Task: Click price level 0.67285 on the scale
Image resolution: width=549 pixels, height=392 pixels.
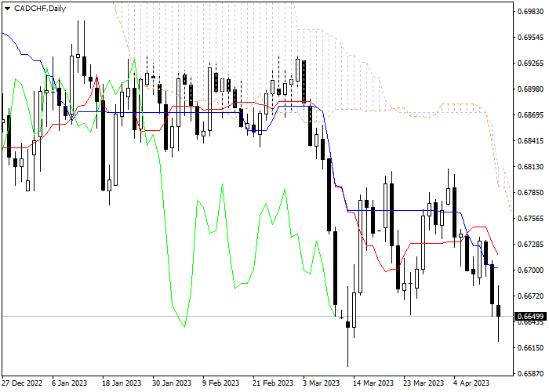Action: click(x=530, y=245)
